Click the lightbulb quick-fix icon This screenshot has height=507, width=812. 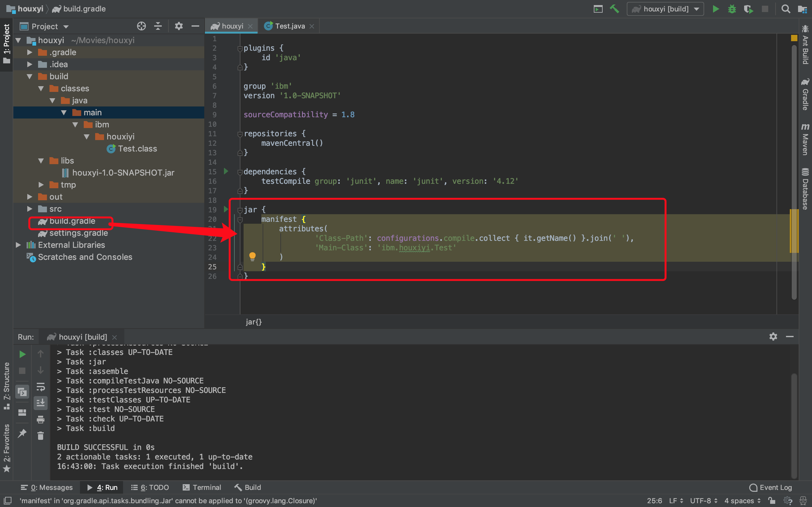[x=252, y=257]
